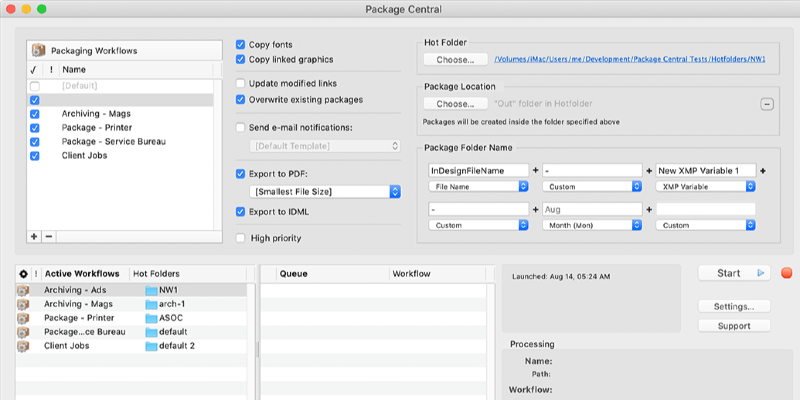
Task: Open Settings dialog
Action: click(734, 307)
